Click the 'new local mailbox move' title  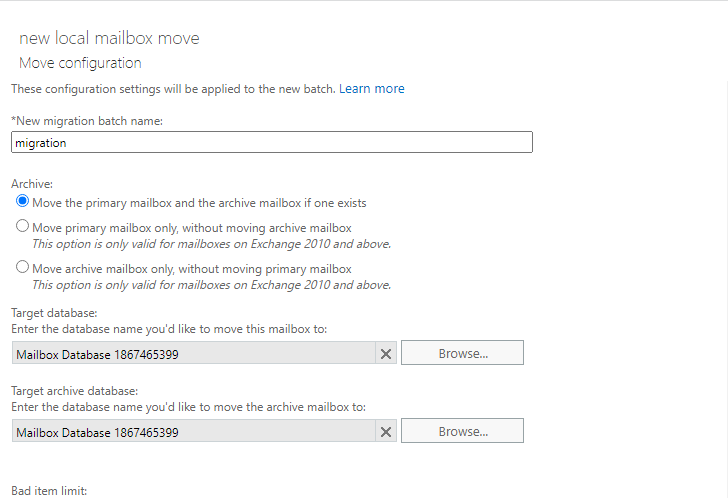click(109, 38)
